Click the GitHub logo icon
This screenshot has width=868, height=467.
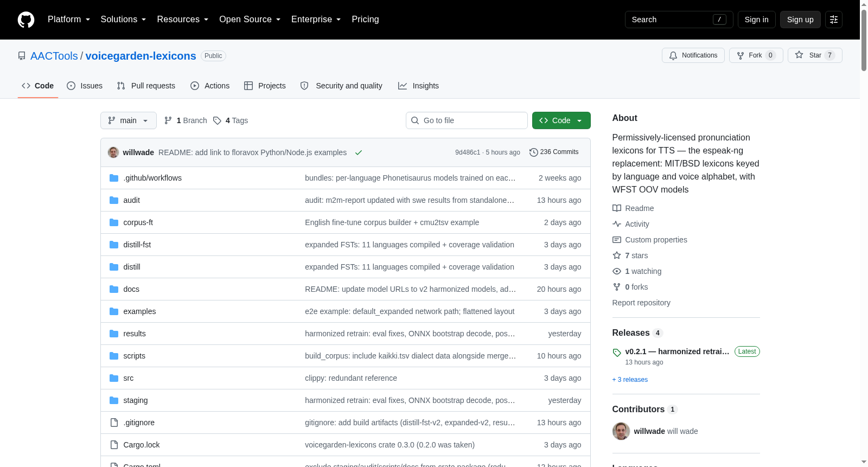26,20
